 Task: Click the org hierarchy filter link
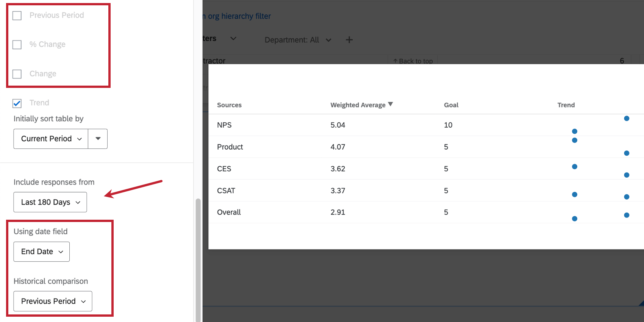coord(238,16)
